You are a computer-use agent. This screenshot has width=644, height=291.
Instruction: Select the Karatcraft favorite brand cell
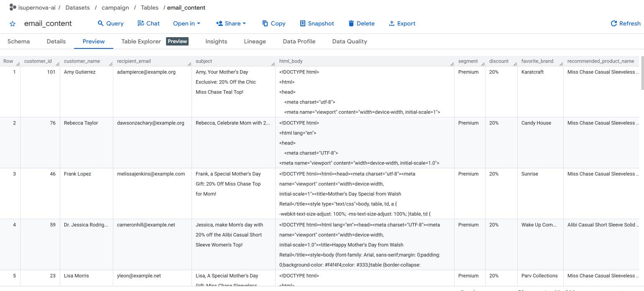pos(540,91)
